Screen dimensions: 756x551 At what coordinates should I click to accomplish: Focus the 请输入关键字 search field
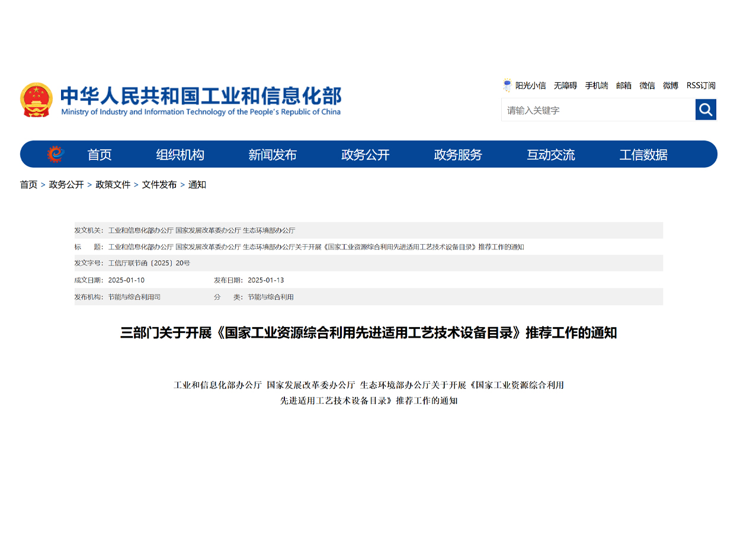598,110
